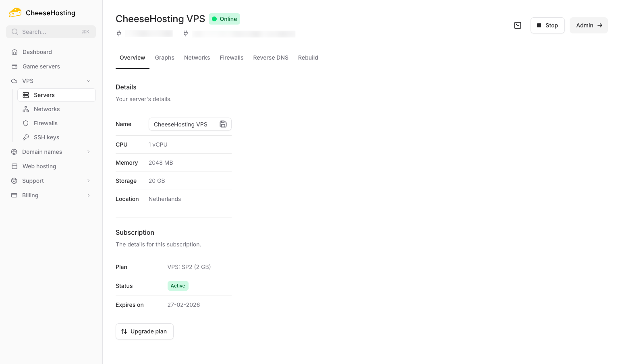The width and height of the screenshot is (620, 364).
Task: Expand the Billing section
Action: coord(89,195)
